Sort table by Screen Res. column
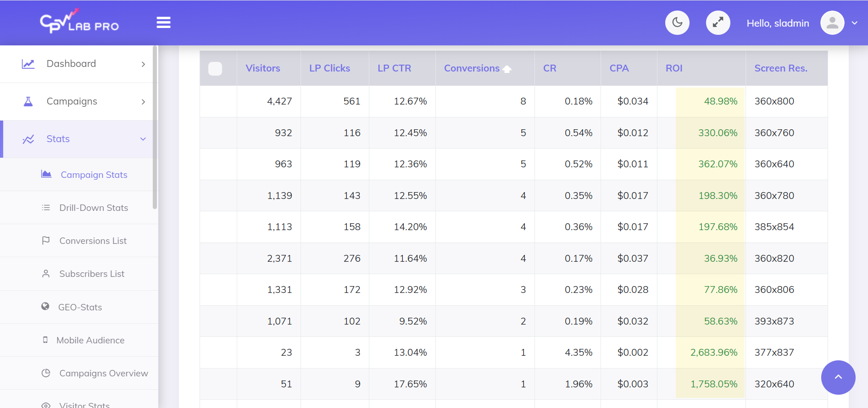868x408 pixels. [781, 68]
